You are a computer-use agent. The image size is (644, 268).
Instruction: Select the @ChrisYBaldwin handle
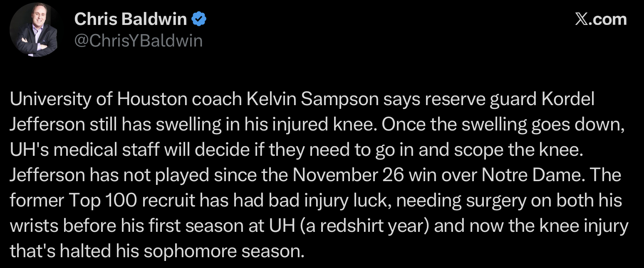138,41
